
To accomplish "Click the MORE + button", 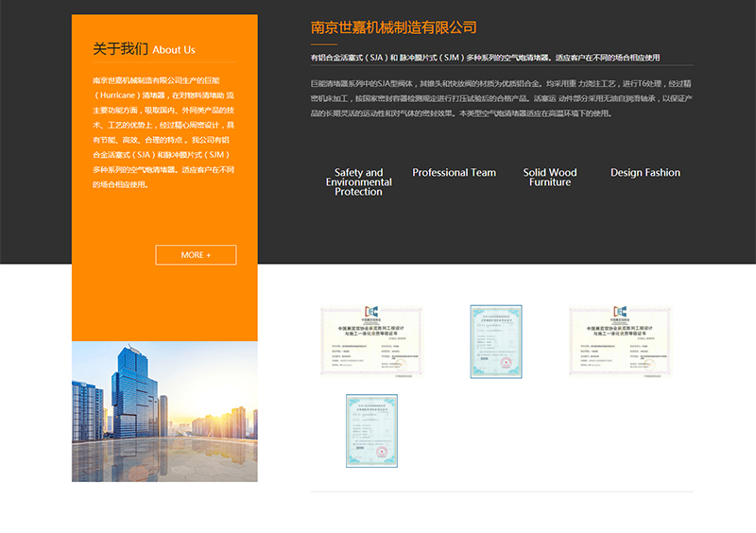I will pyautogui.click(x=196, y=255).
